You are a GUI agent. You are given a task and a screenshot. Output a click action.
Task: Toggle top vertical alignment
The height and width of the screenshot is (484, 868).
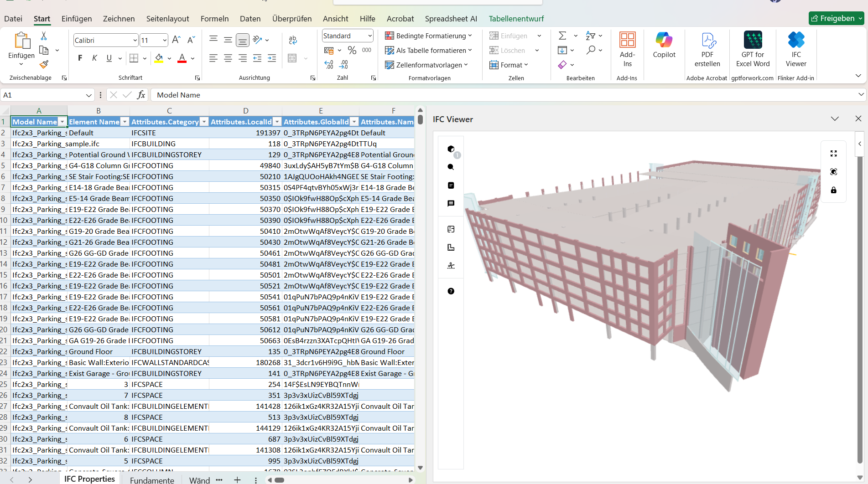point(213,40)
